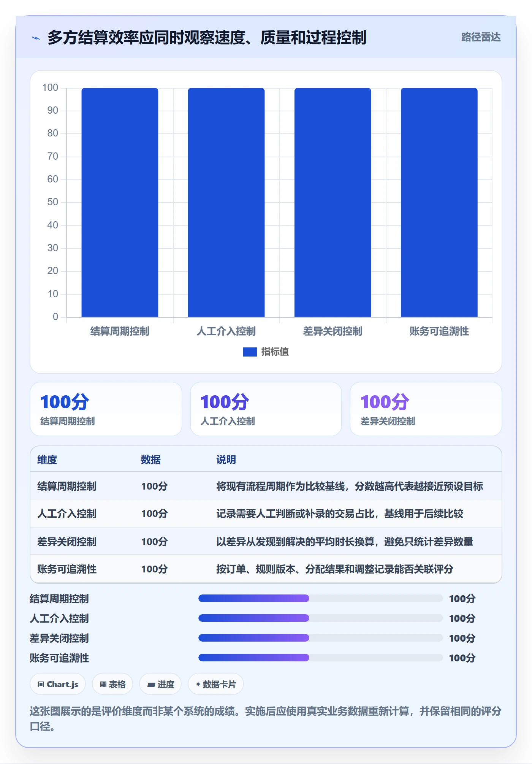Click the 0 tick on y-axis

[x=55, y=317]
